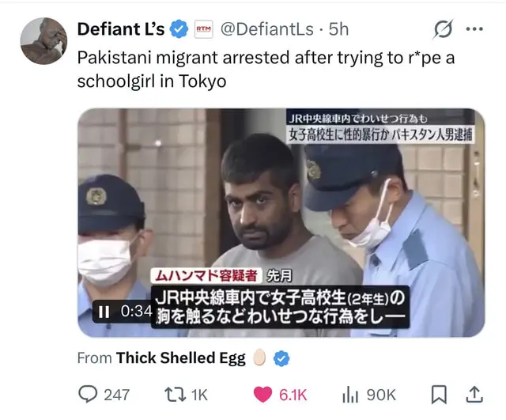Open the 5h timestamp link
Viewport: 506px width, 420px height.
point(338,29)
